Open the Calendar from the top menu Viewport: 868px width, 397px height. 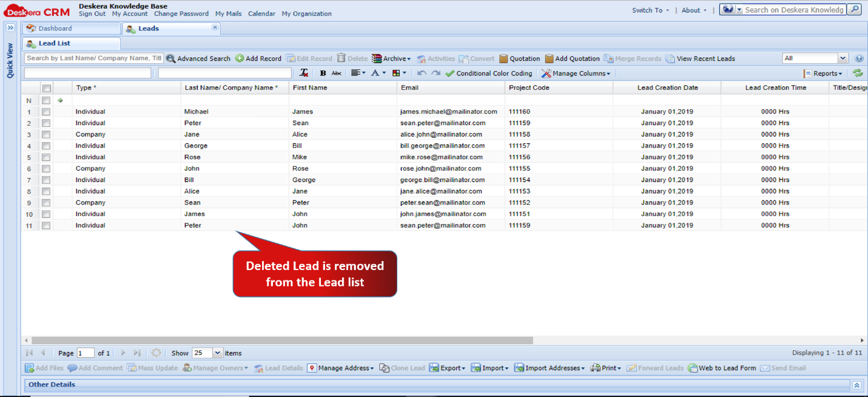(x=261, y=13)
